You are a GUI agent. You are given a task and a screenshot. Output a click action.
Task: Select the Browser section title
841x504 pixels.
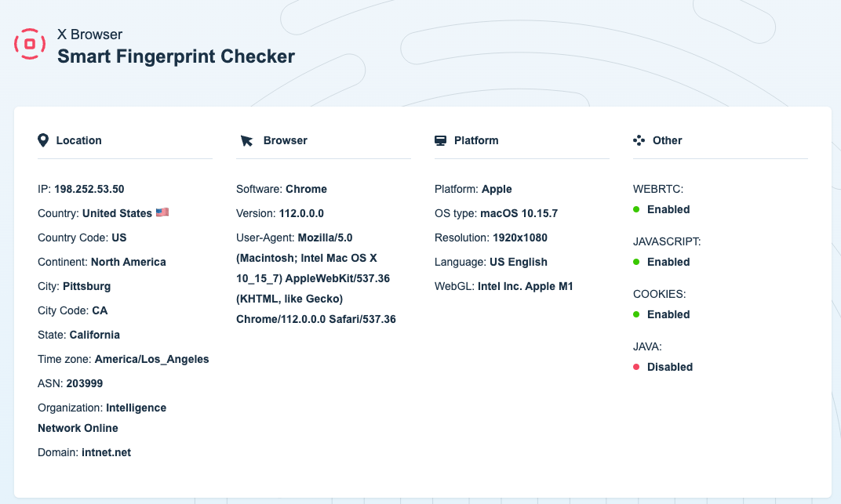pyautogui.click(x=285, y=140)
